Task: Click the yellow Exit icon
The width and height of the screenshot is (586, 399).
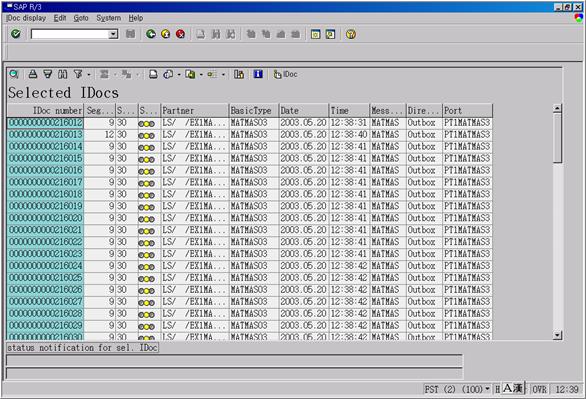Action: (x=166, y=34)
